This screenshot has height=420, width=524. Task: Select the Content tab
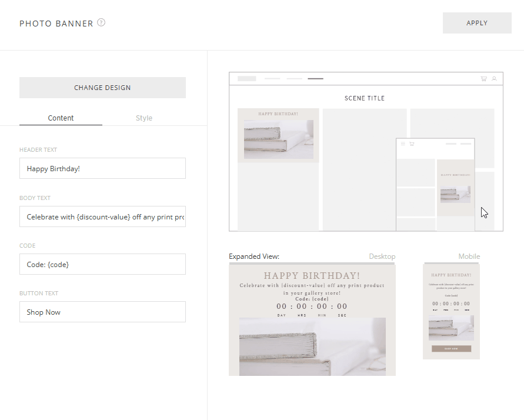coord(61,118)
